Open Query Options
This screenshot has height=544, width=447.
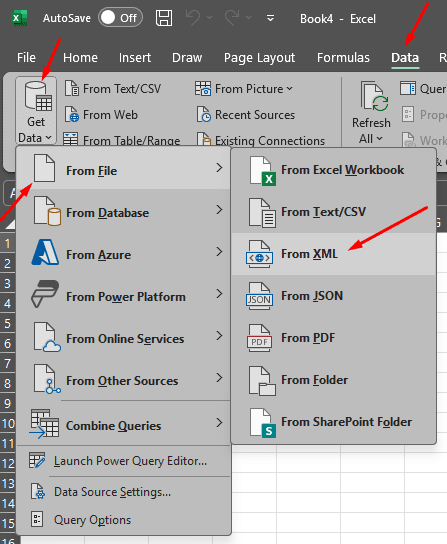pos(123,520)
